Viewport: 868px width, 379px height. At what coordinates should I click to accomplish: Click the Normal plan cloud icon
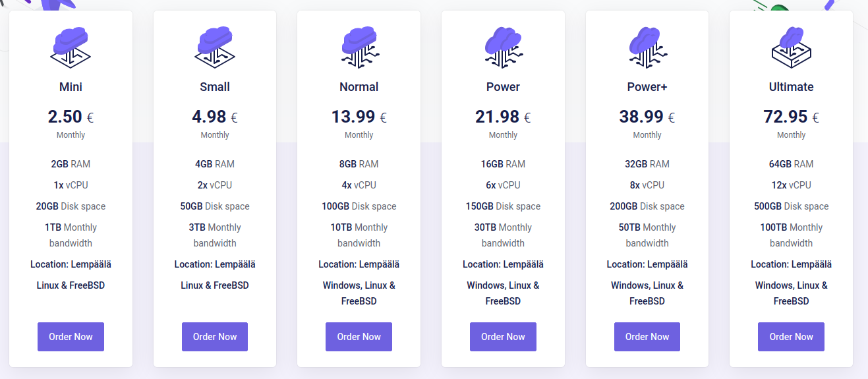359,47
